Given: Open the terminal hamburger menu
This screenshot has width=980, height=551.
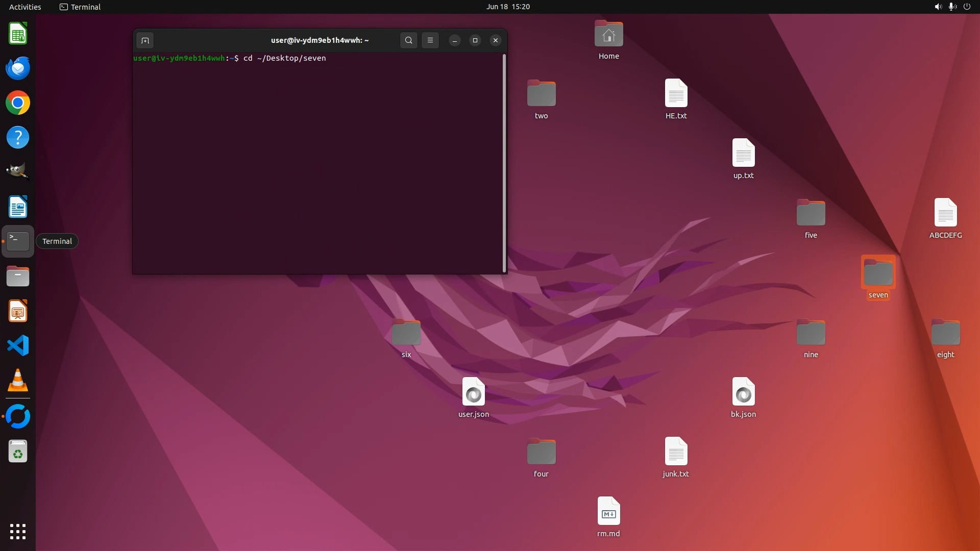Looking at the screenshot, I should tap(430, 40).
